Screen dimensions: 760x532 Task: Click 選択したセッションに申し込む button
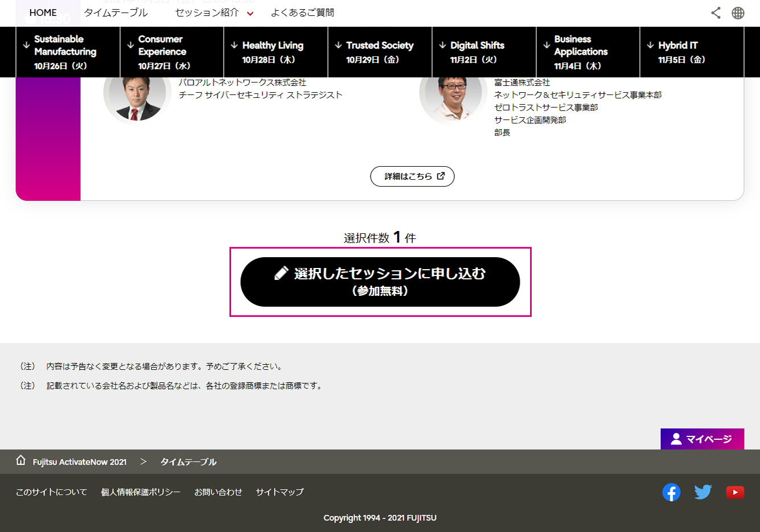tap(380, 282)
